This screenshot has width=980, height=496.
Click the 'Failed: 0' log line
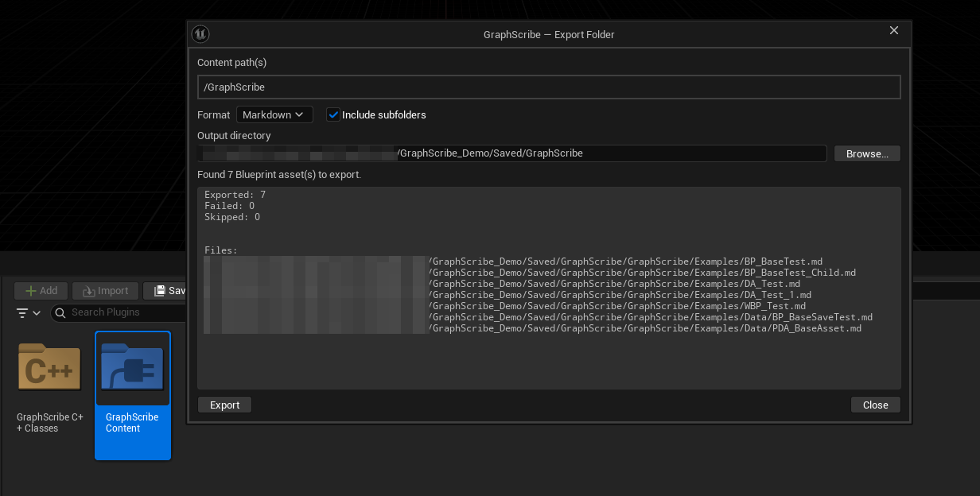click(229, 206)
